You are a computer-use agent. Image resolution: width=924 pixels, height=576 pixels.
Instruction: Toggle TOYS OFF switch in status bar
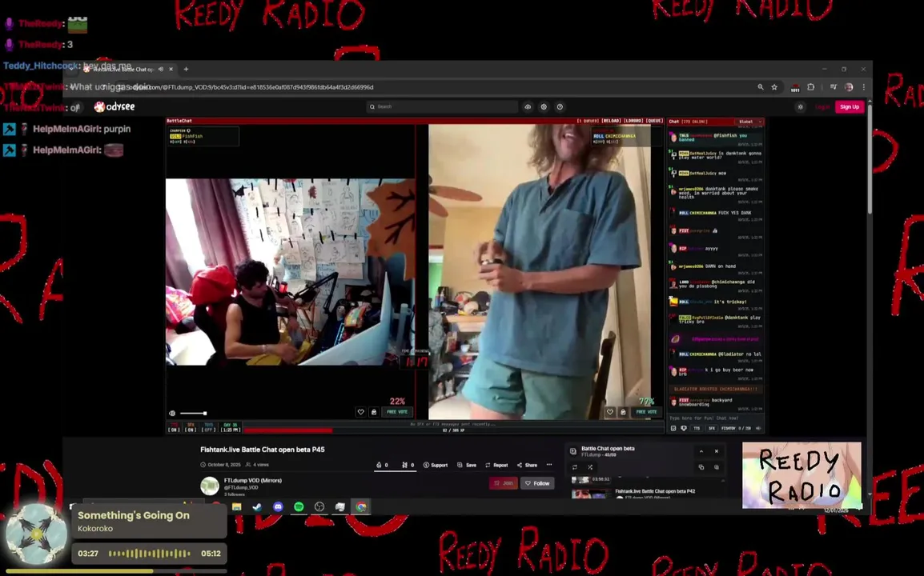209,427
